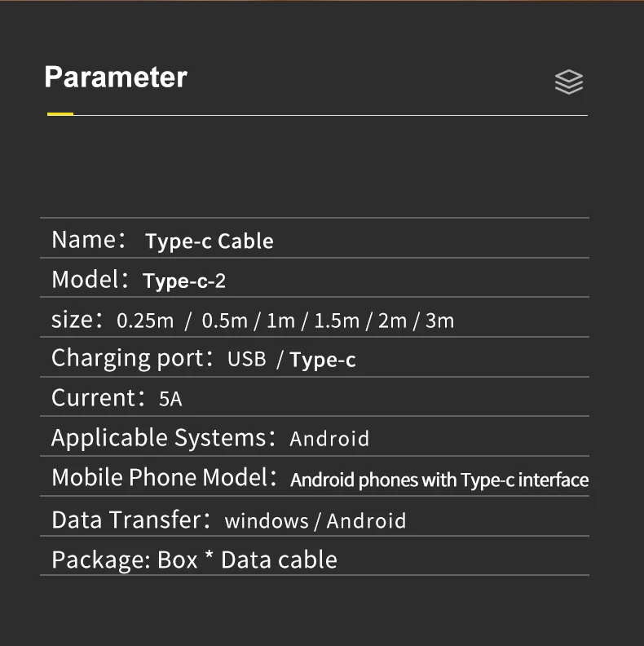Click USB in the Charging port row
The image size is (644, 646).
pyautogui.click(x=247, y=359)
